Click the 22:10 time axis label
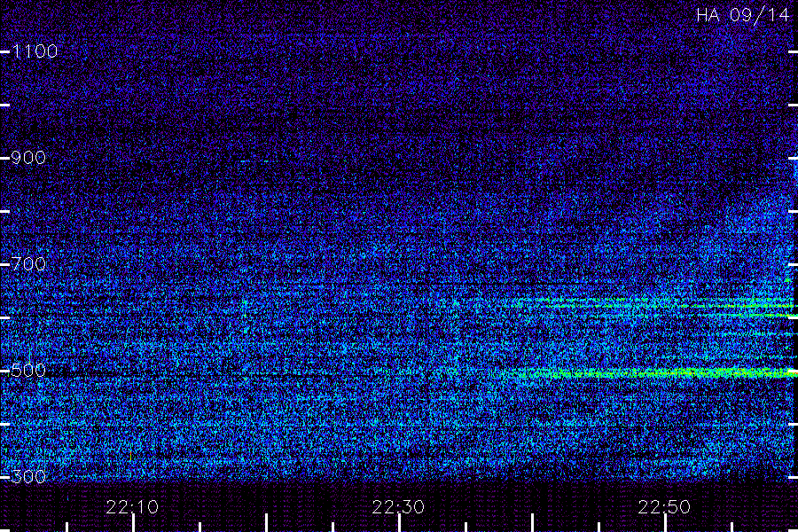Viewport: 798px width, 532px height. pos(132,507)
